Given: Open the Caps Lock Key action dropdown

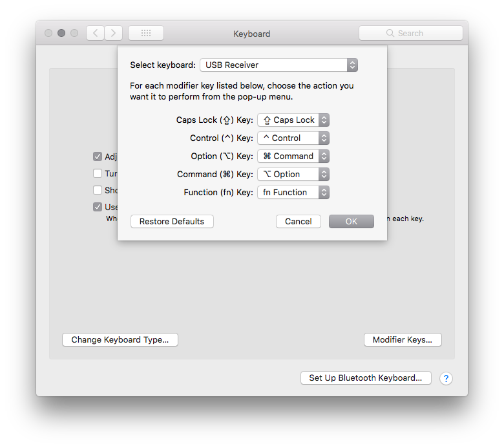Looking at the screenshot, I should [x=293, y=120].
